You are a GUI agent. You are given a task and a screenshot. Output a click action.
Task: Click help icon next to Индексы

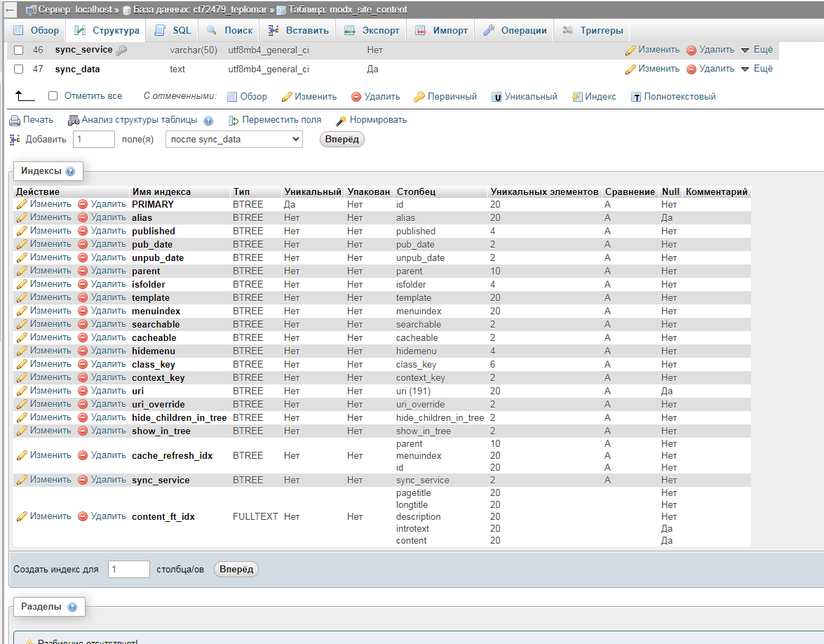tap(70, 171)
